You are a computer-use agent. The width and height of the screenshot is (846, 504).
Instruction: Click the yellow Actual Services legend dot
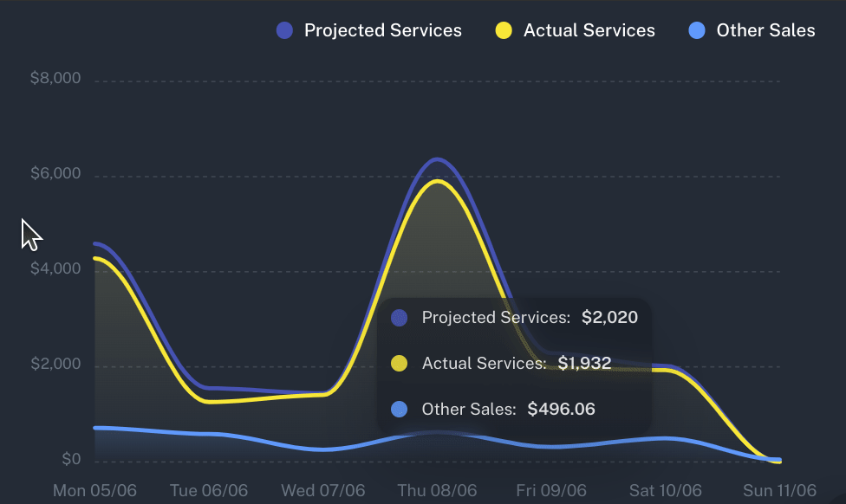pos(504,30)
